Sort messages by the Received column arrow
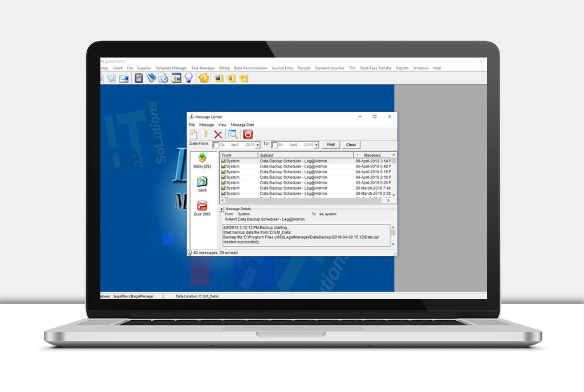This screenshot has height=392, width=584. [x=356, y=155]
